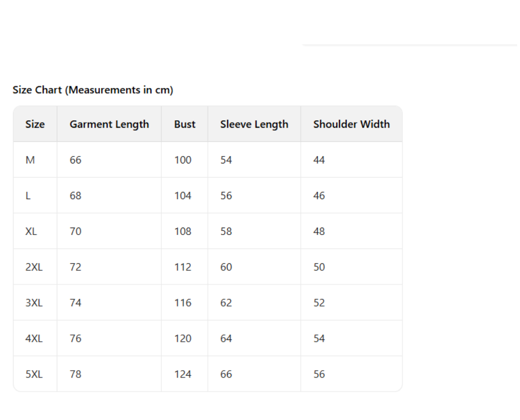Select the 2XL size row label

[x=33, y=267]
